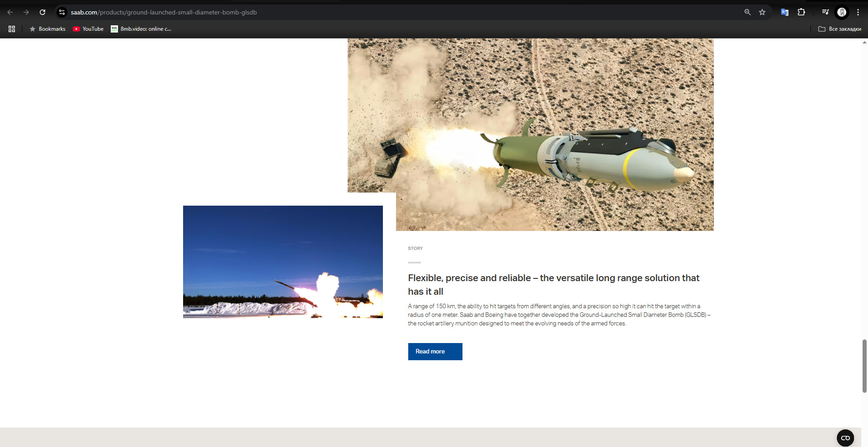The width and height of the screenshot is (868, 447).
Task: Open site information icon in address bar
Action: 62,12
